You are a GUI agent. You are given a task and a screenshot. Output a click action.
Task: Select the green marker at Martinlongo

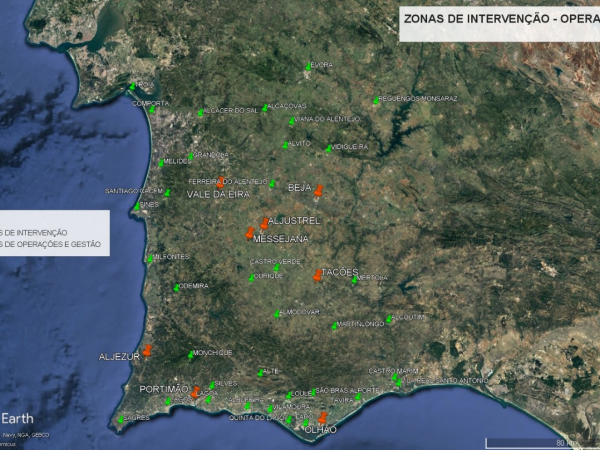pyautogui.click(x=334, y=326)
